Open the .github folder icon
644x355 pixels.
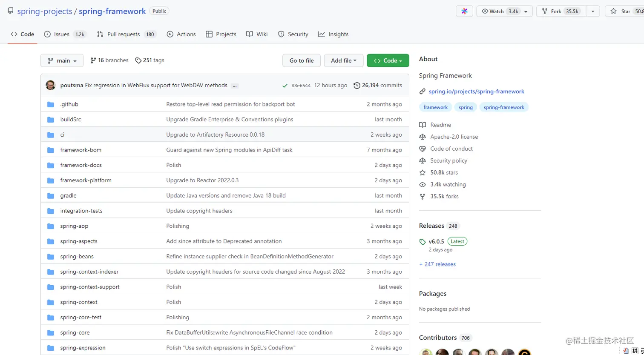(x=51, y=104)
